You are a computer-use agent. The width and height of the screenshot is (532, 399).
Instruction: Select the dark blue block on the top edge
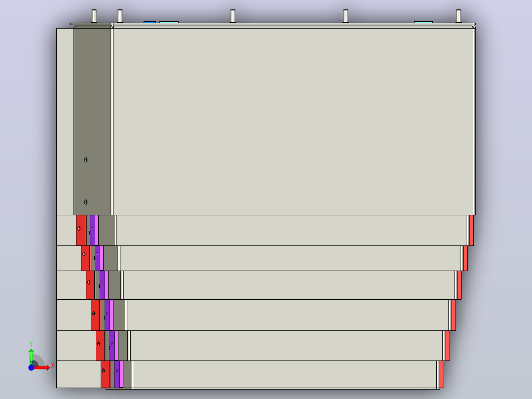150,22
